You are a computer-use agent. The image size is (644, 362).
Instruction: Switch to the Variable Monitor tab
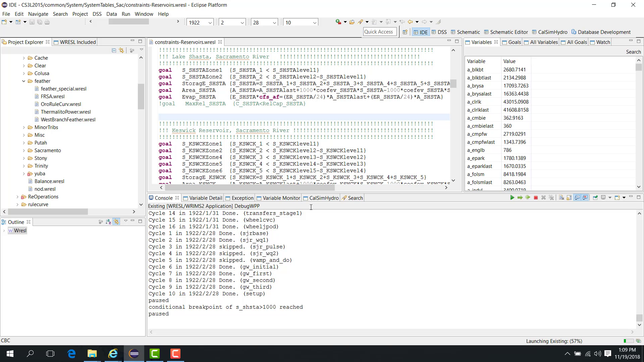pos(278,198)
